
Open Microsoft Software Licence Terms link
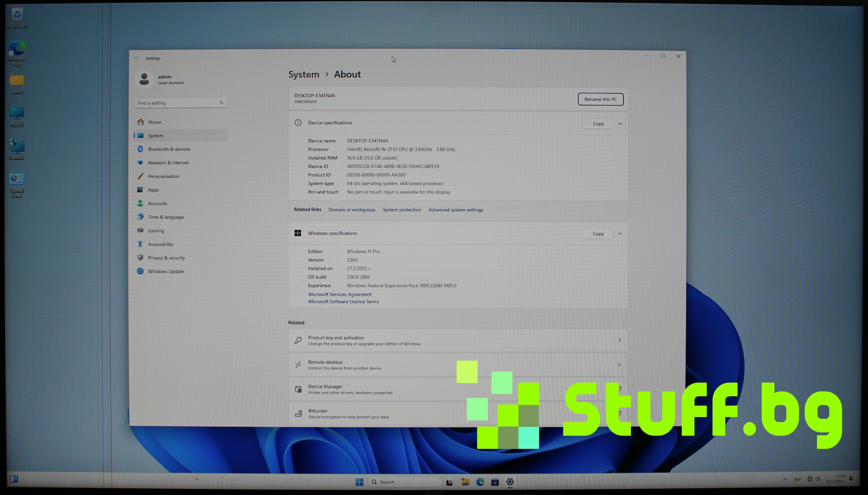pos(343,302)
